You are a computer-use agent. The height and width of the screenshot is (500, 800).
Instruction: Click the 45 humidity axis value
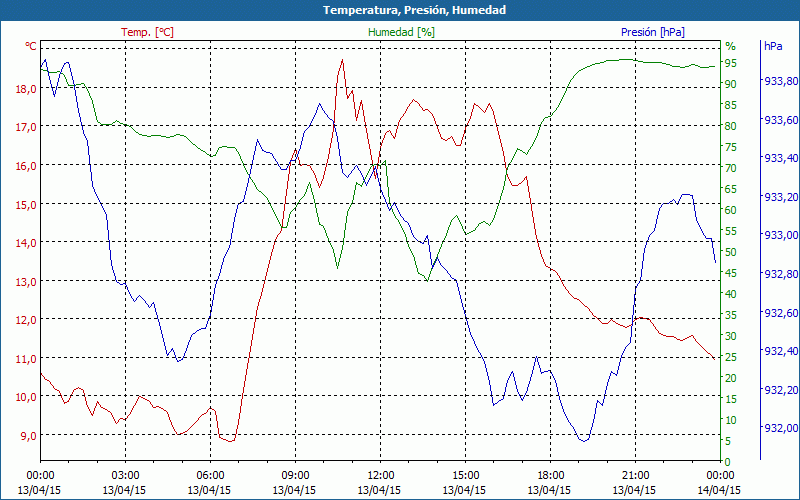731,273
